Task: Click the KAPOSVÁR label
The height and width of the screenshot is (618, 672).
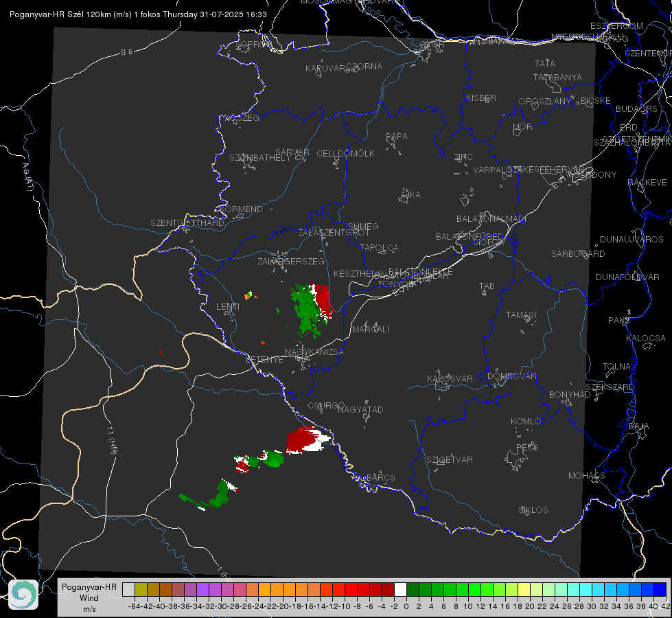Action: click(450, 378)
